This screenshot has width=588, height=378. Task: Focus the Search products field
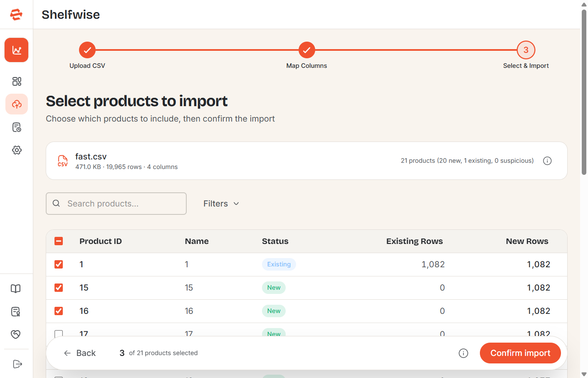pos(116,204)
